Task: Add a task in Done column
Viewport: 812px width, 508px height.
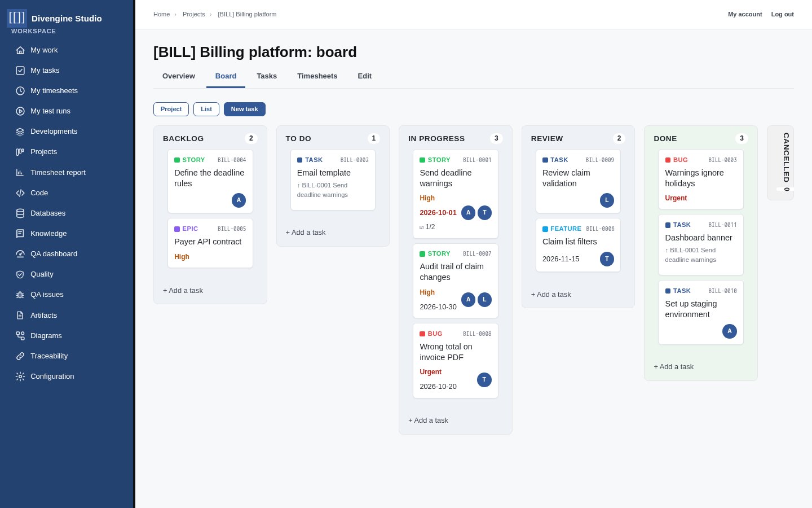Action: point(674,367)
